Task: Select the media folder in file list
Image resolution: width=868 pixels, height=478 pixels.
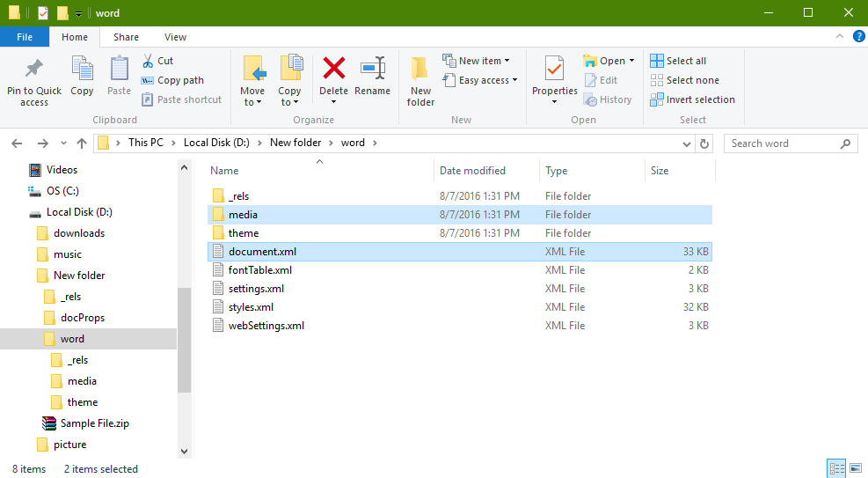Action: click(x=459, y=215)
